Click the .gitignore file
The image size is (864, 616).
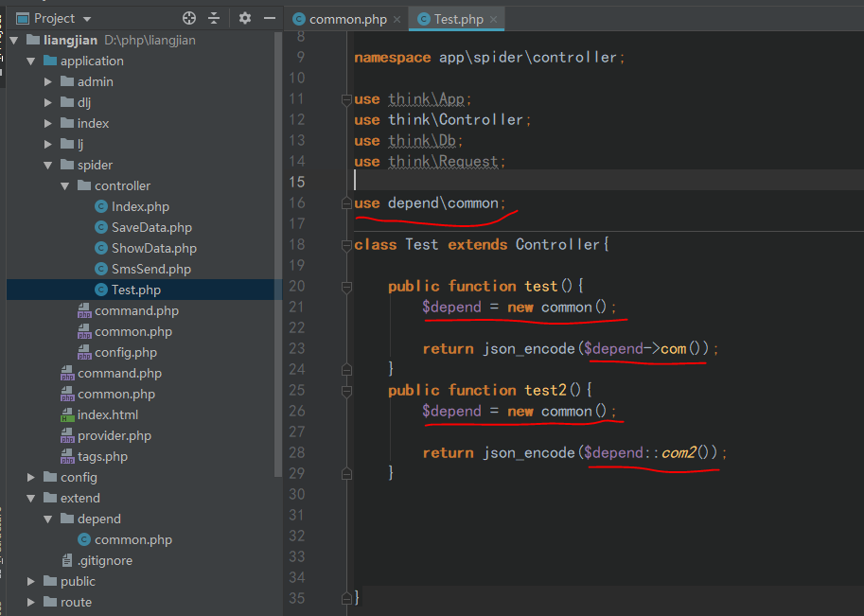point(104,560)
